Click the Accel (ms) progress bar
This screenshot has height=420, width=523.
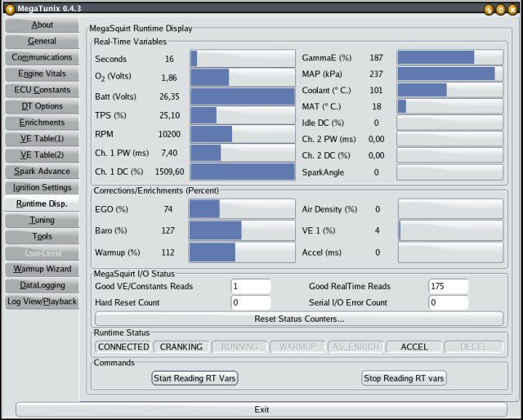[x=450, y=252]
